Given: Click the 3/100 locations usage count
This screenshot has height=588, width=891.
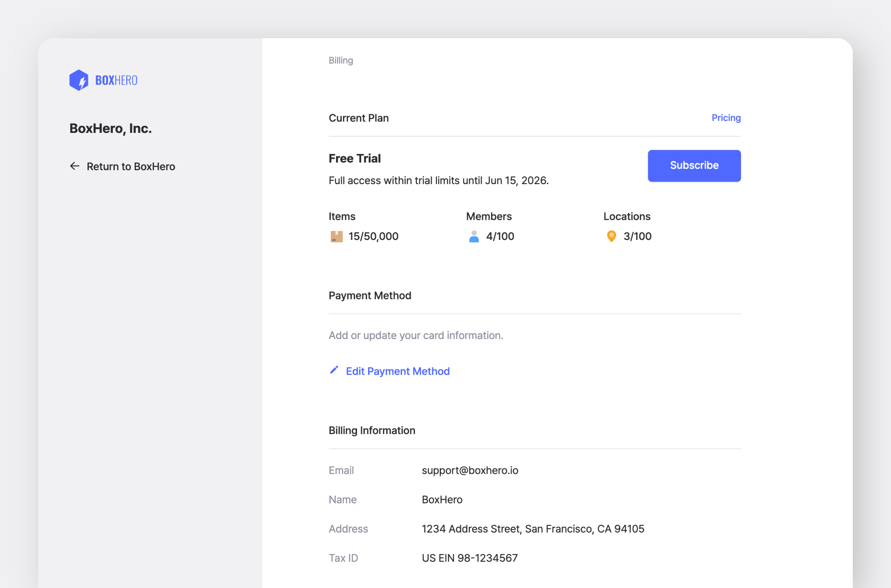Looking at the screenshot, I should click(x=637, y=237).
